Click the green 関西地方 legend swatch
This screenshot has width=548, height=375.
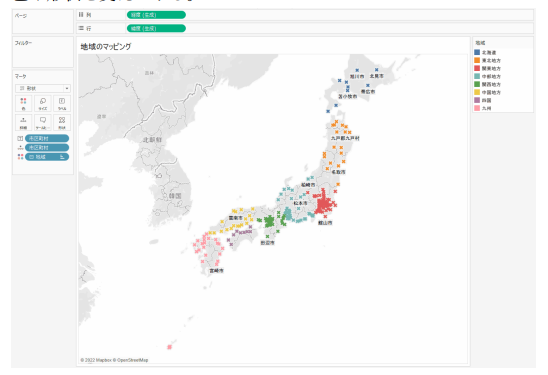click(x=477, y=84)
